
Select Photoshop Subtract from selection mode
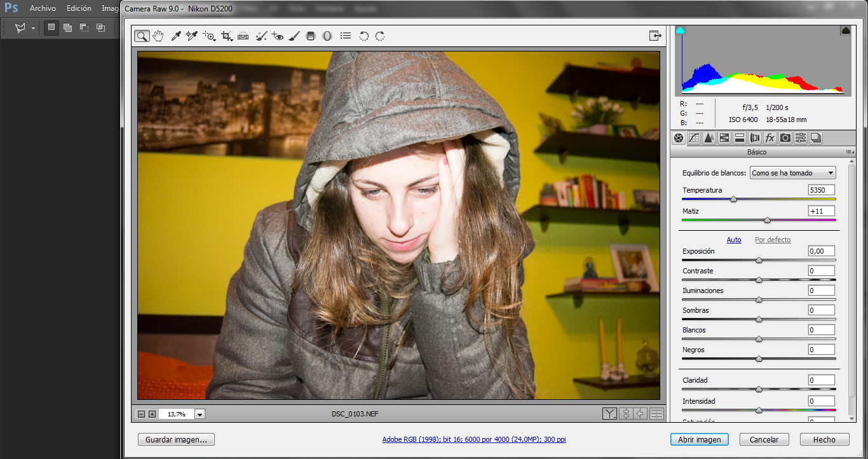84,27
